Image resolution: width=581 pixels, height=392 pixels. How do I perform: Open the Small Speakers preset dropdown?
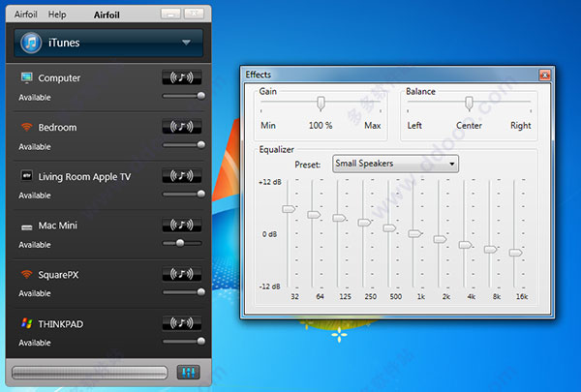[395, 164]
